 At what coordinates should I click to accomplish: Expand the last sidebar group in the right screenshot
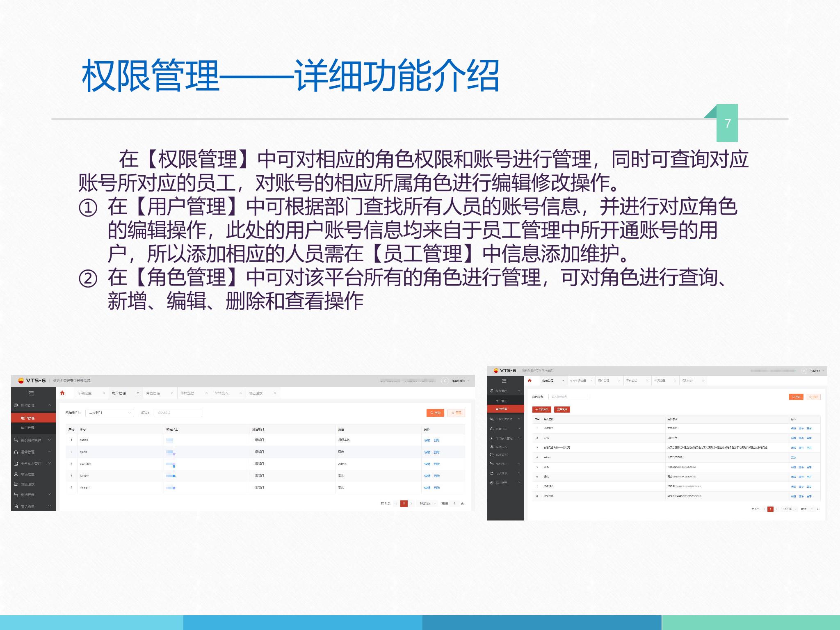pos(506,483)
